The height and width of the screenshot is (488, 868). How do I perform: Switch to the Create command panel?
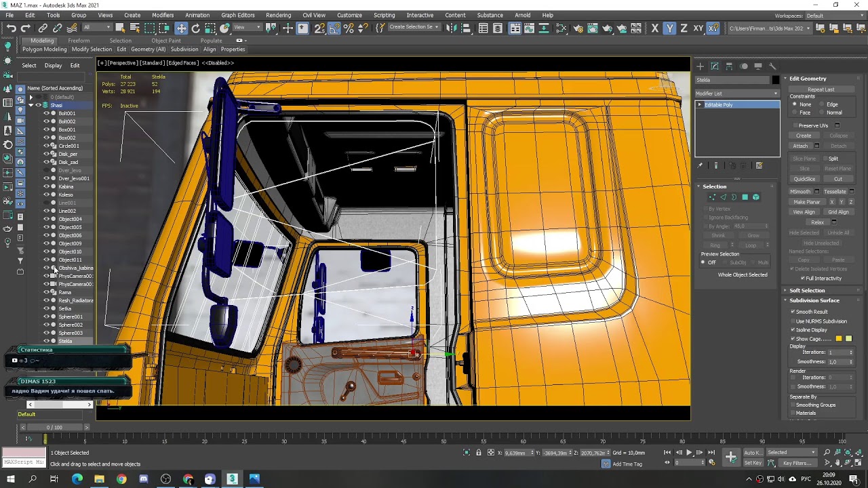[701, 66]
